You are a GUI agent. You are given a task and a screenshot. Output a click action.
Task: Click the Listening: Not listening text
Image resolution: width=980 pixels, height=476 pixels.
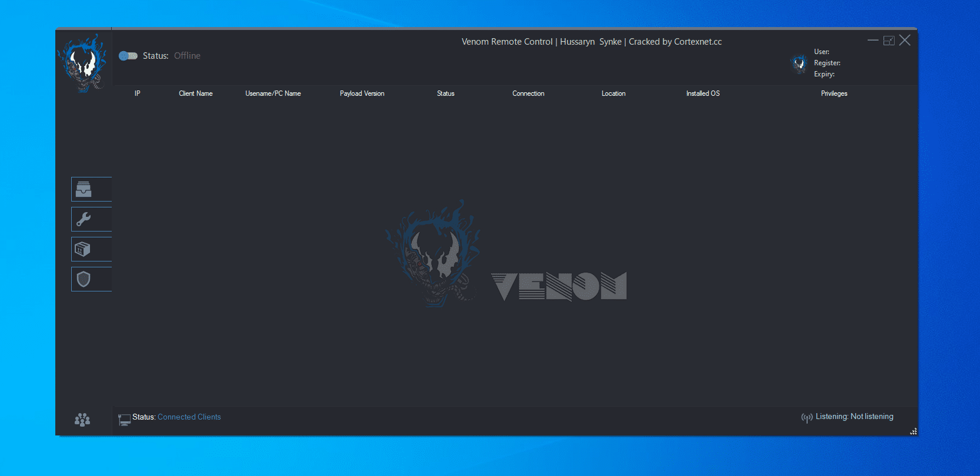click(854, 416)
